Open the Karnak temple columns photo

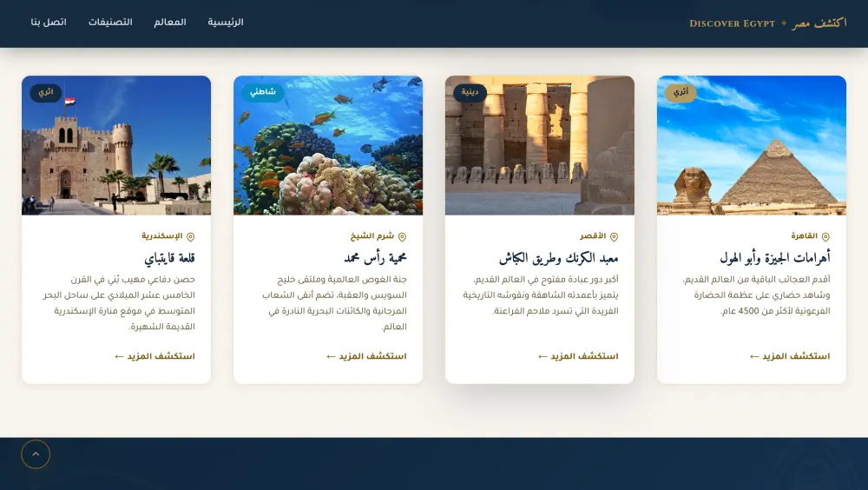(x=540, y=145)
